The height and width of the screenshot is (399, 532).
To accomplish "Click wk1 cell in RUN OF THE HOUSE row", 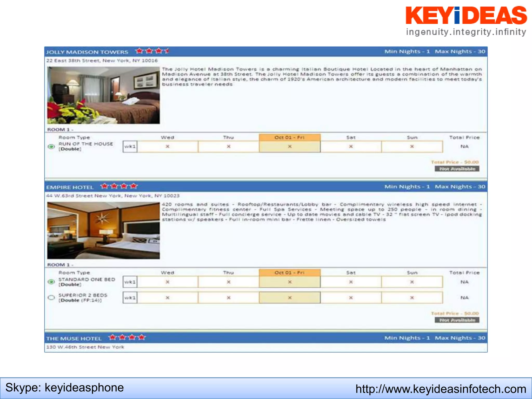I will [130, 147].
